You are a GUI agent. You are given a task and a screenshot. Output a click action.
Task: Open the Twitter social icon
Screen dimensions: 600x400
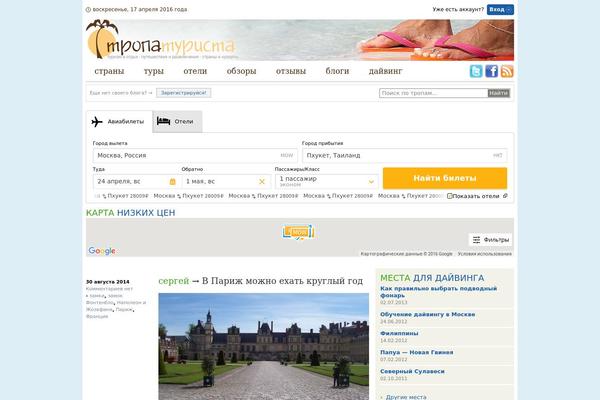click(476, 71)
